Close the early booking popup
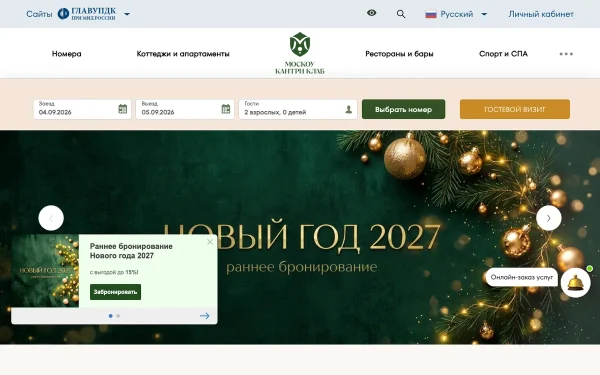The width and height of the screenshot is (600, 375). 210,242
